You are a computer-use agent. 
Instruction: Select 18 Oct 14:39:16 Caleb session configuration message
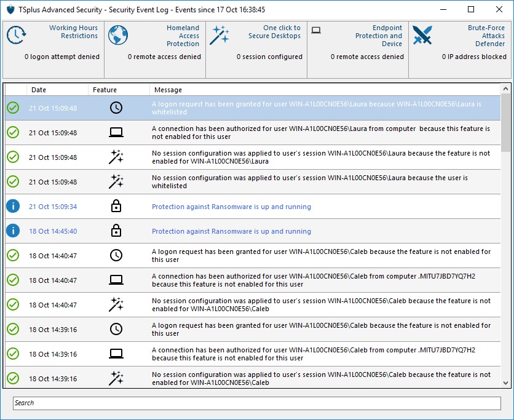click(x=321, y=378)
